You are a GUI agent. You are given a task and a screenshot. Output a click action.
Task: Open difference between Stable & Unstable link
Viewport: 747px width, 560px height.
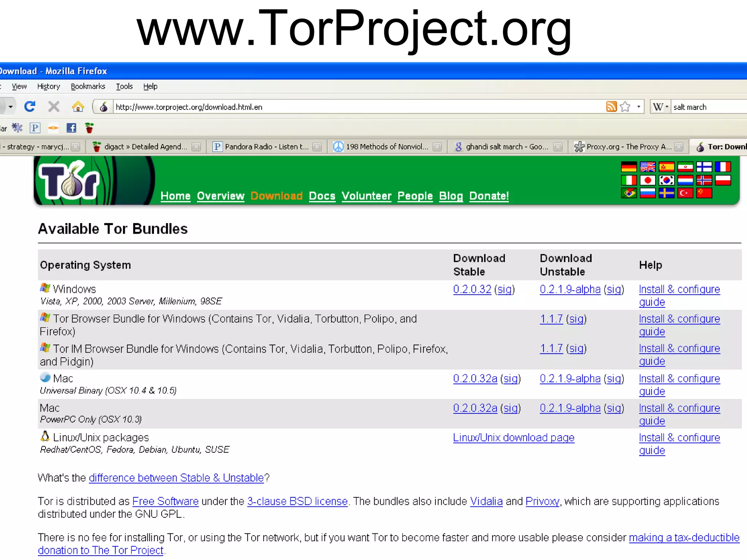176,478
